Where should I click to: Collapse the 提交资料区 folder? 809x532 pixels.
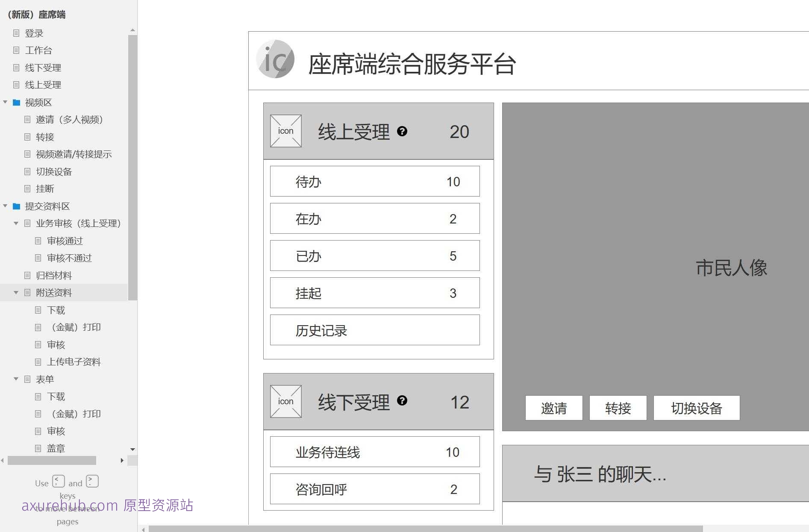point(5,206)
